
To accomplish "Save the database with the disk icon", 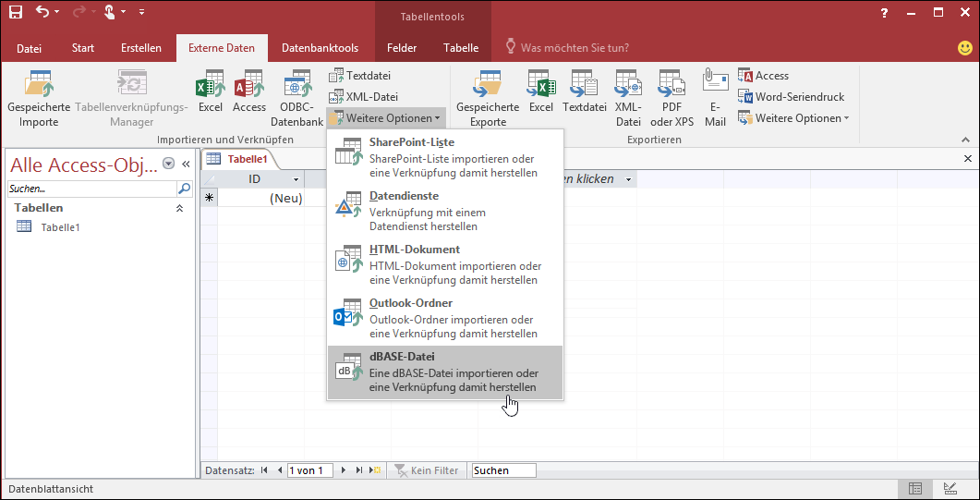I will pos(16,12).
